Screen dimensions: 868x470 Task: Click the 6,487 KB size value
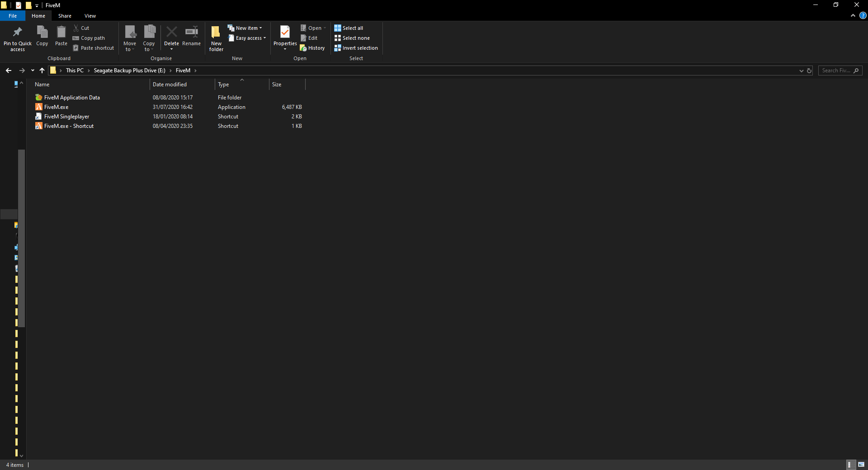292,107
